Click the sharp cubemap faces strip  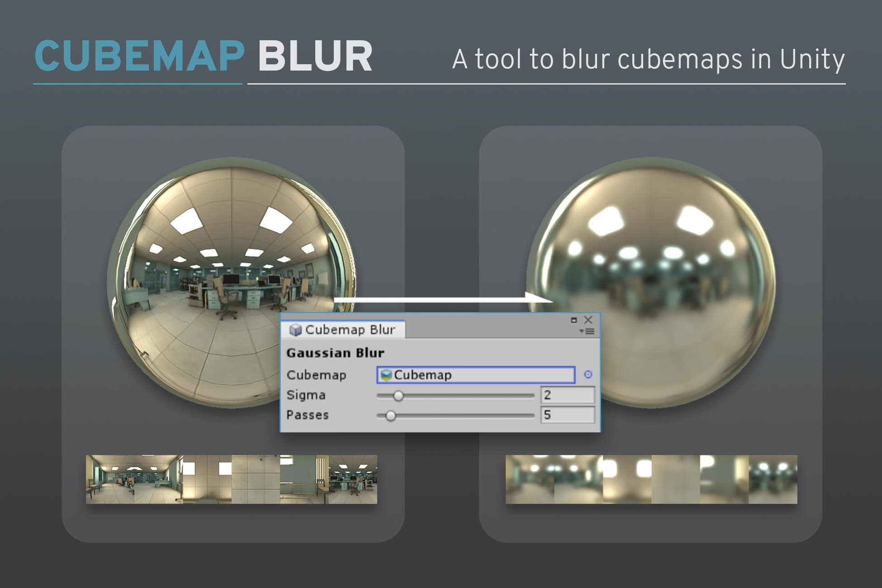tap(232, 479)
